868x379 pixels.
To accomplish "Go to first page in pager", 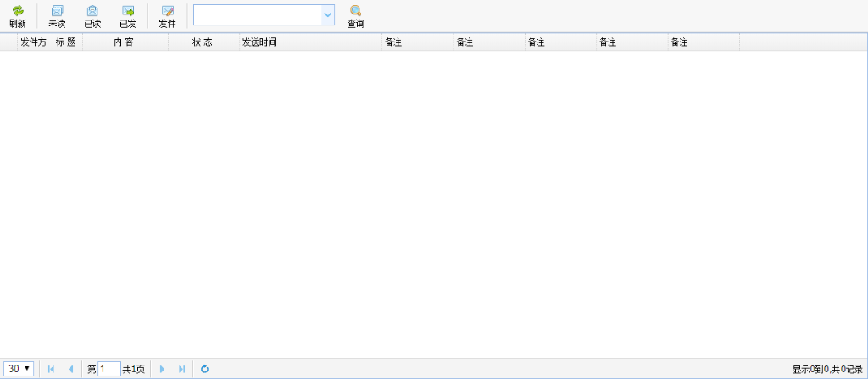I will (52, 369).
